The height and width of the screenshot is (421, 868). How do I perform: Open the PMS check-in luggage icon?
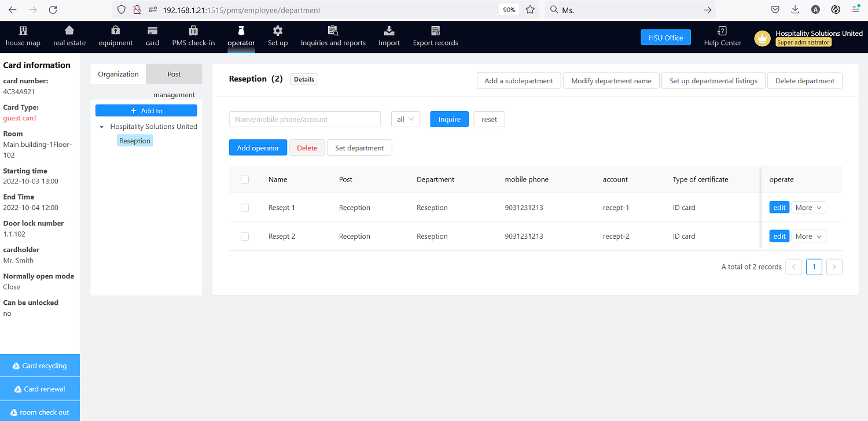click(193, 31)
